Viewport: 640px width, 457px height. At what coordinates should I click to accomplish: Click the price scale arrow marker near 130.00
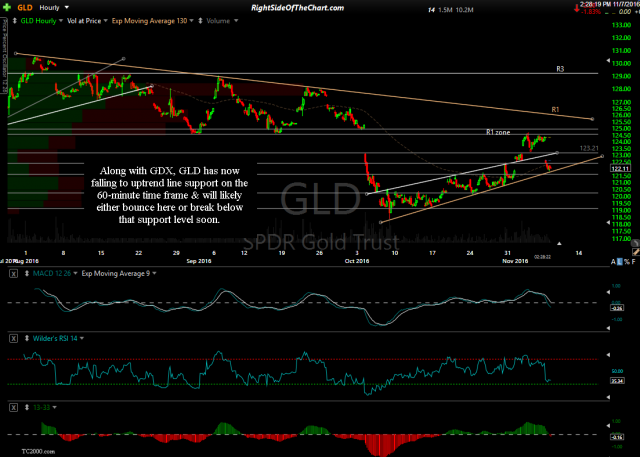(609, 62)
